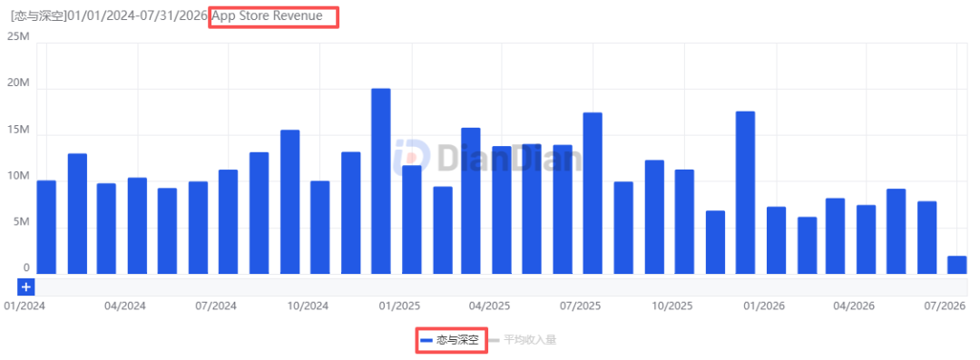Select the October 2025 revenue bar
Viewport: 980px width, 360px height.
(684, 222)
